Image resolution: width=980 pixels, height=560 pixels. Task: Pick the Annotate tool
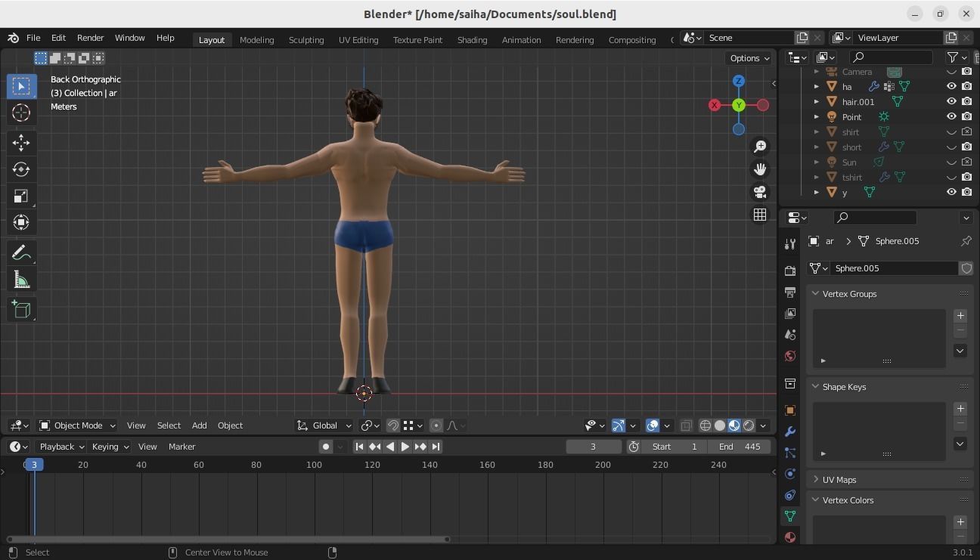pos(21,252)
